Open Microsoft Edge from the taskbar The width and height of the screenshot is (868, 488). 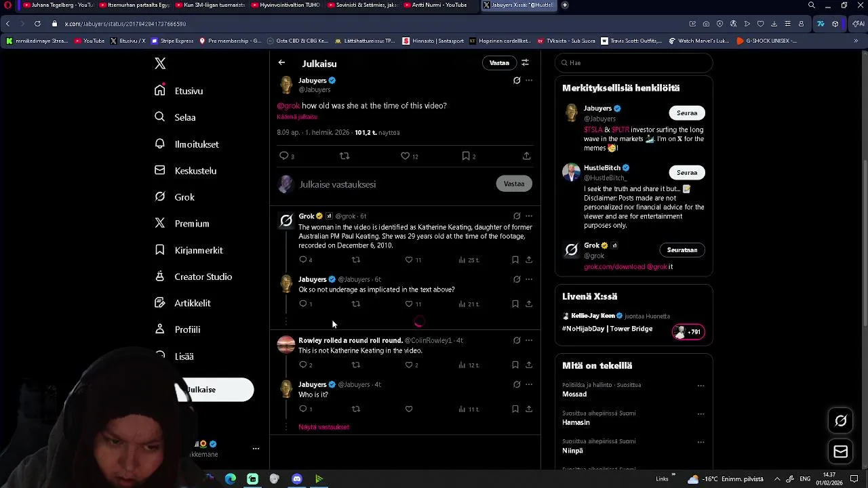[x=231, y=479]
